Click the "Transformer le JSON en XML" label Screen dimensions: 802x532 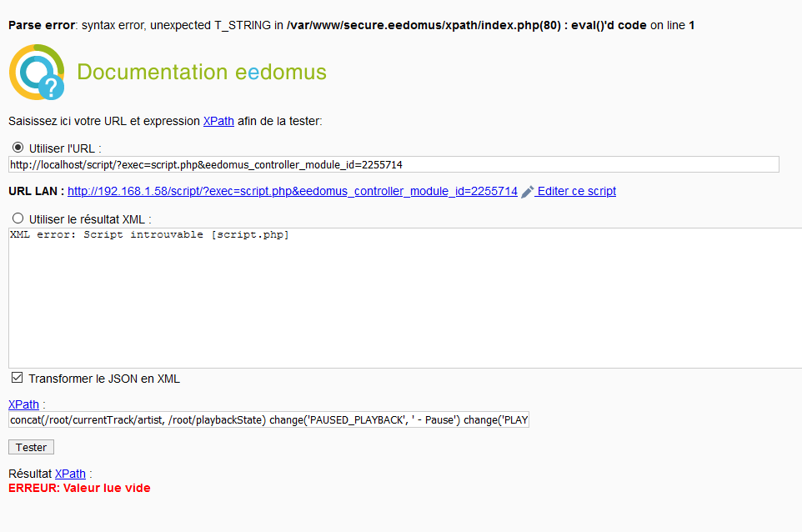[x=104, y=379]
